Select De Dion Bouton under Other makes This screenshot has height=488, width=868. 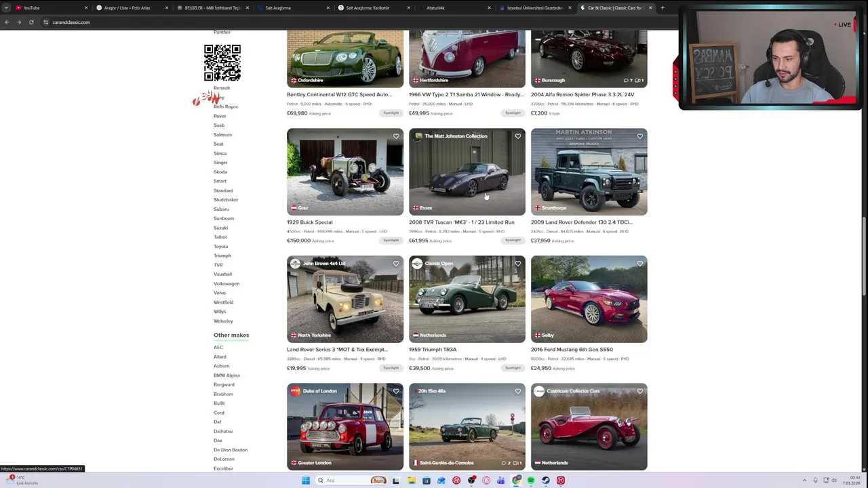[231, 450]
